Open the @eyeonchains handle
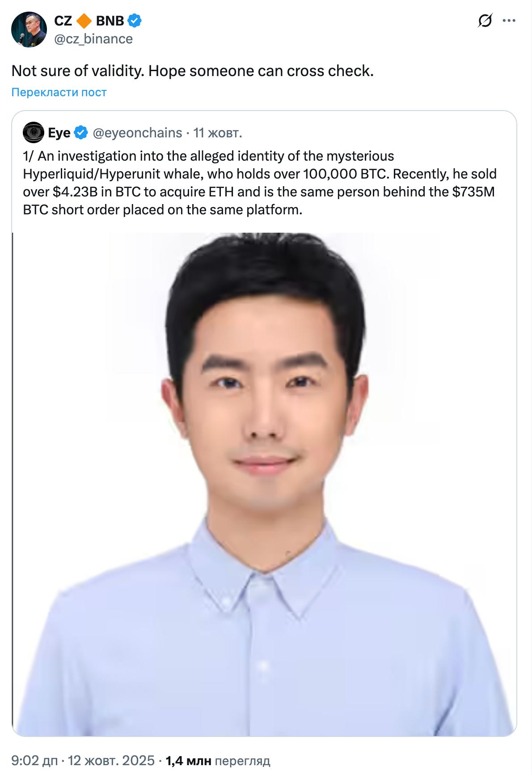Screen dimensions: 532x775 coord(137,133)
